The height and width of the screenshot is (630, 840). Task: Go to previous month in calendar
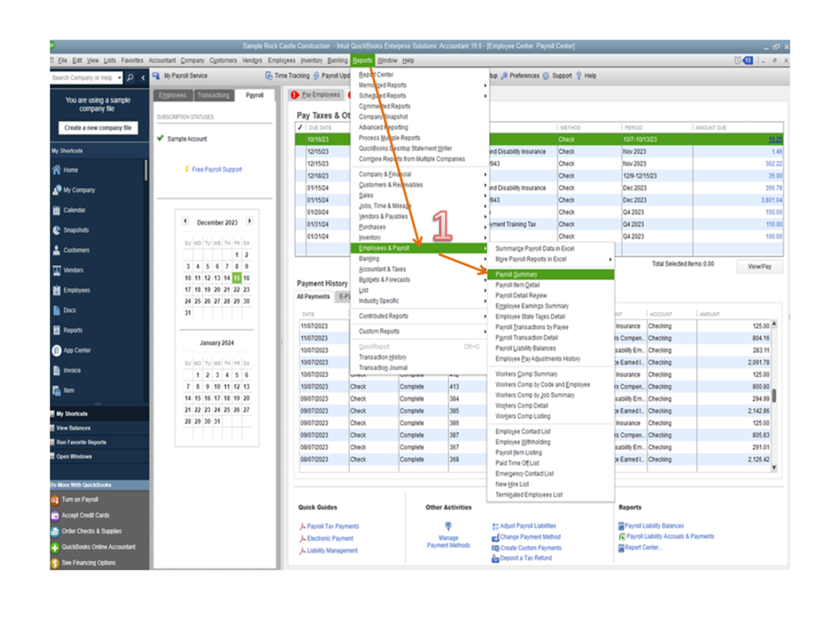pos(185,221)
